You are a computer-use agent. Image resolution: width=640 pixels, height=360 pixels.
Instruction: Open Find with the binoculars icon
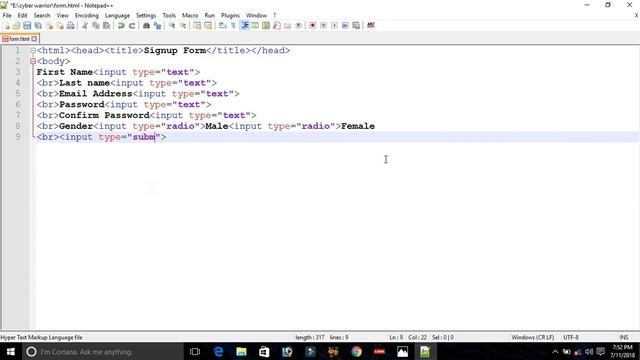[x=146, y=25]
